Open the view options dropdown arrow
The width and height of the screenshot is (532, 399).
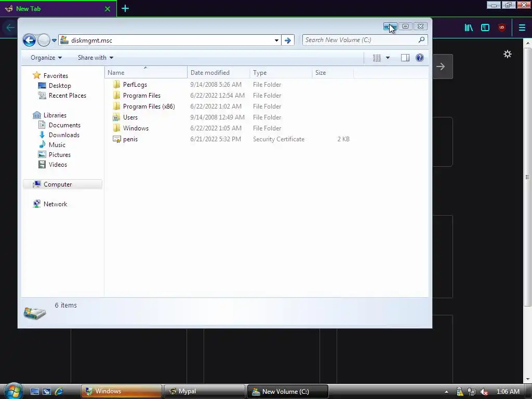click(x=388, y=58)
